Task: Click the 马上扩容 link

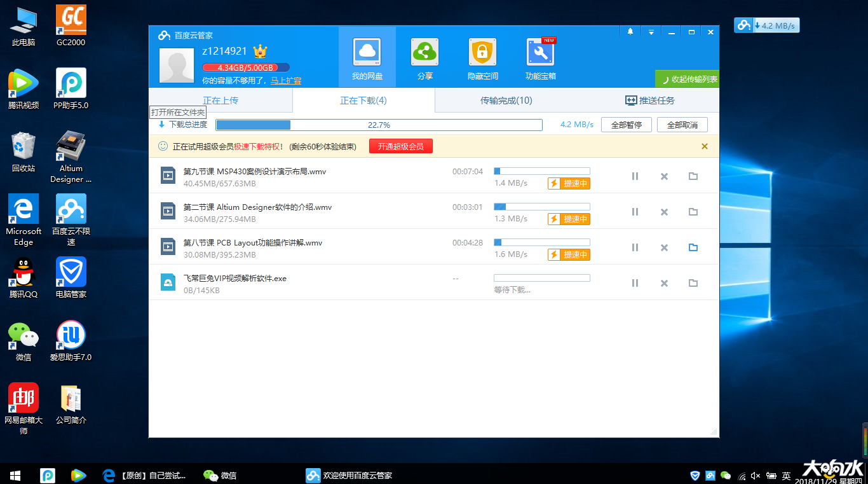Action: [286, 81]
